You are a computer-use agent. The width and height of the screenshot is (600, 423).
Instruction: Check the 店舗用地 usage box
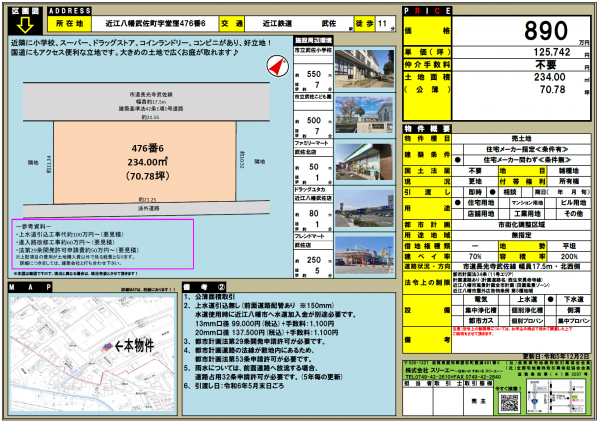pyautogui.click(x=458, y=214)
